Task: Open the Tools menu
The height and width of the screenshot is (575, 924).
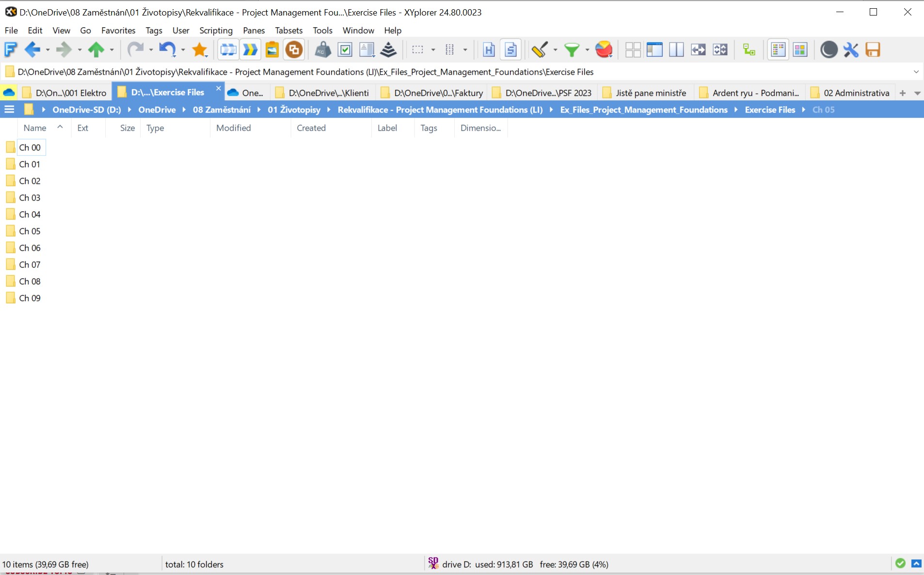Action: (x=322, y=30)
